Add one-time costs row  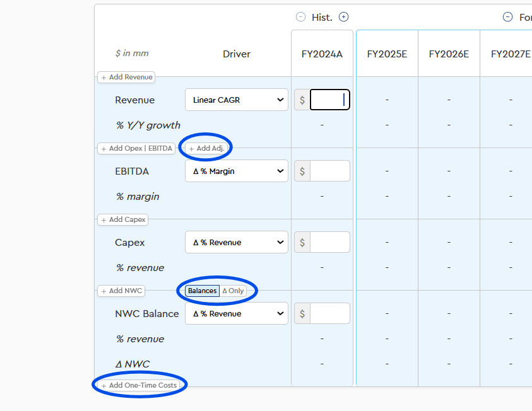[139, 385]
